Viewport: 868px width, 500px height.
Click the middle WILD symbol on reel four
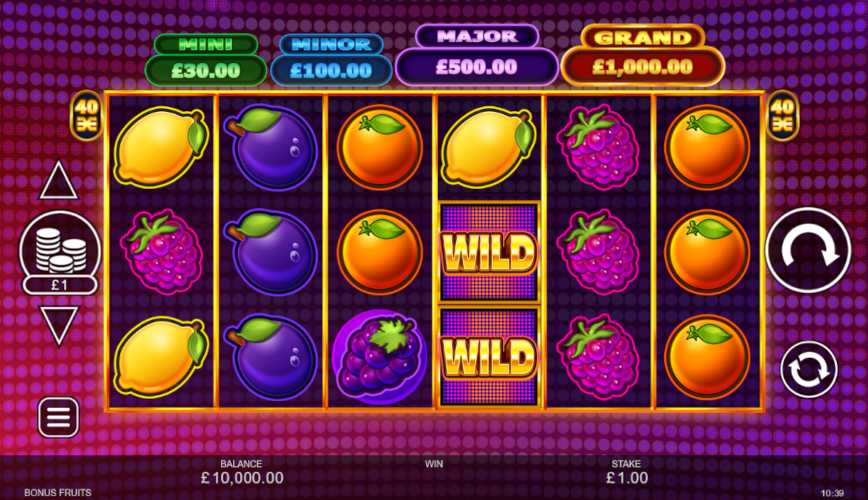pyautogui.click(x=488, y=252)
